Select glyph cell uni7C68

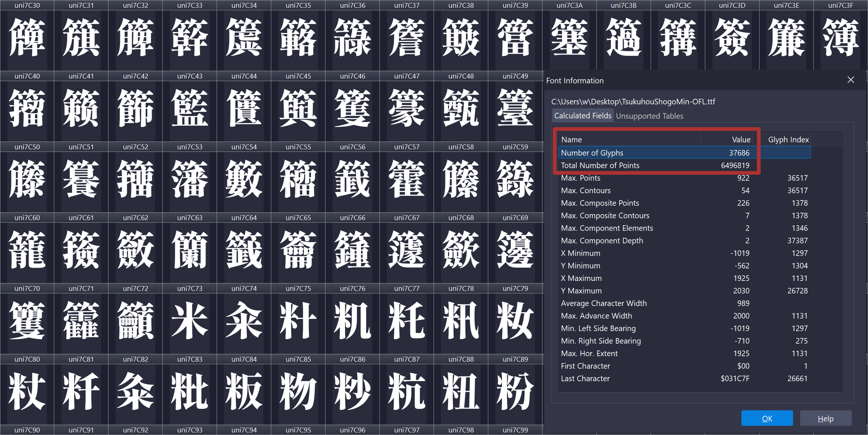(461, 248)
